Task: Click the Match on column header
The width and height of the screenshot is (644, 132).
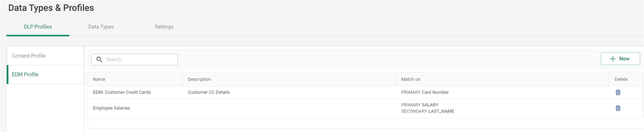Action: (x=411, y=79)
